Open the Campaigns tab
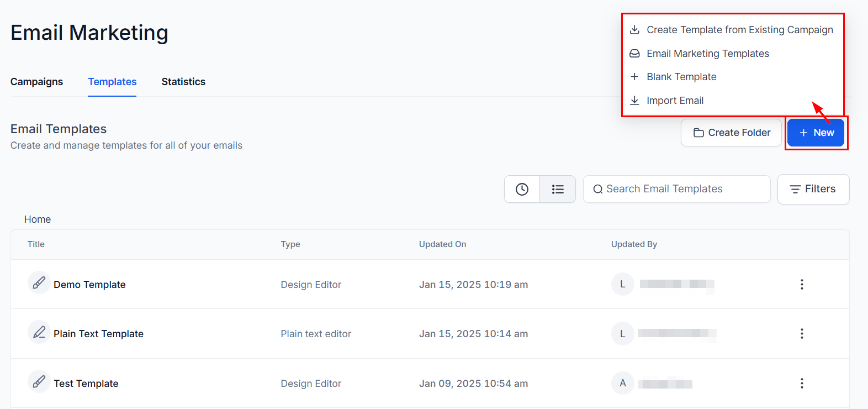The height and width of the screenshot is (409, 868). 36,82
